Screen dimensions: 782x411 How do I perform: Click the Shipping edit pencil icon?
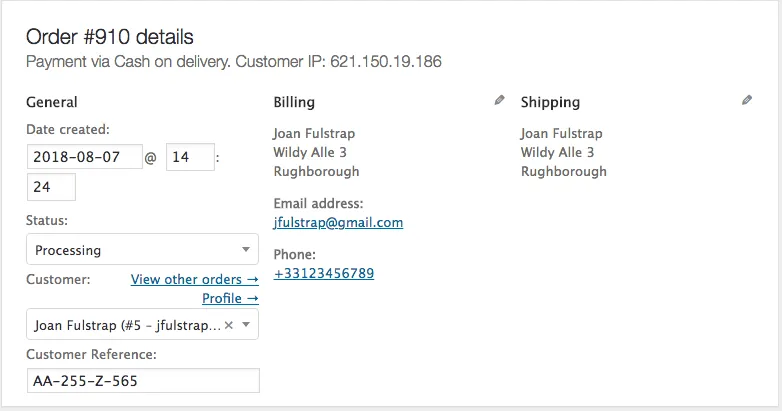tap(747, 101)
